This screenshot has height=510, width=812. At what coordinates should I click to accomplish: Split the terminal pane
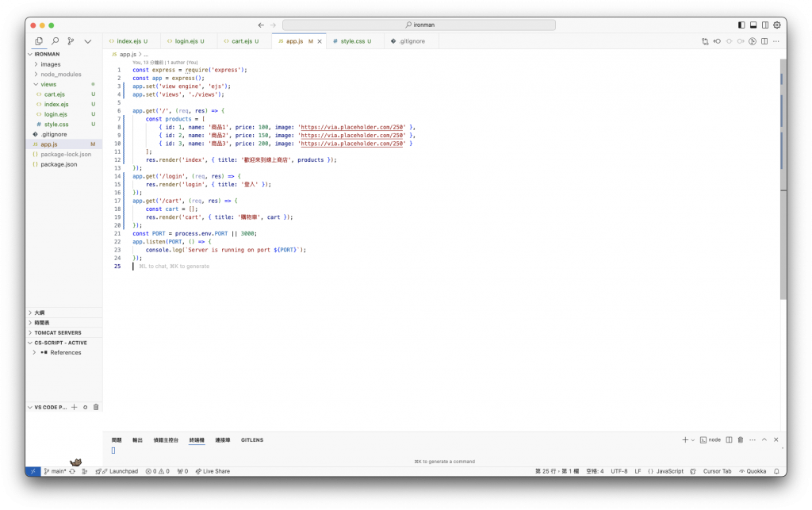729,440
